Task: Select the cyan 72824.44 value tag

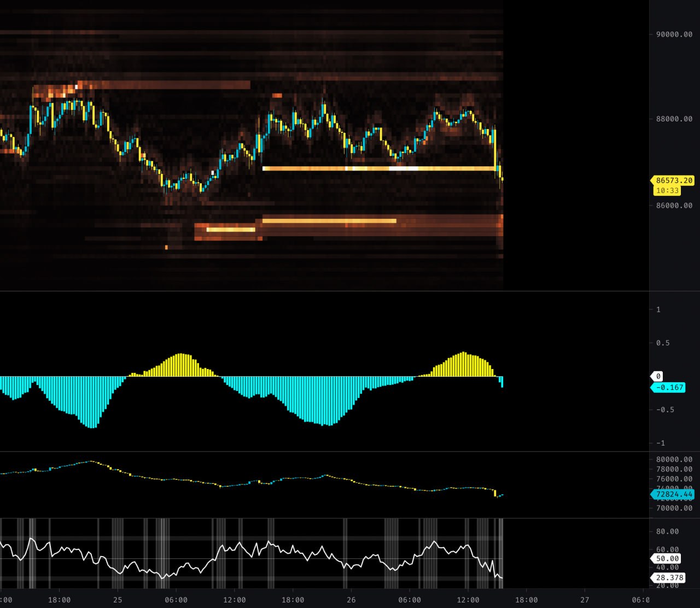Action: [673, 495]
